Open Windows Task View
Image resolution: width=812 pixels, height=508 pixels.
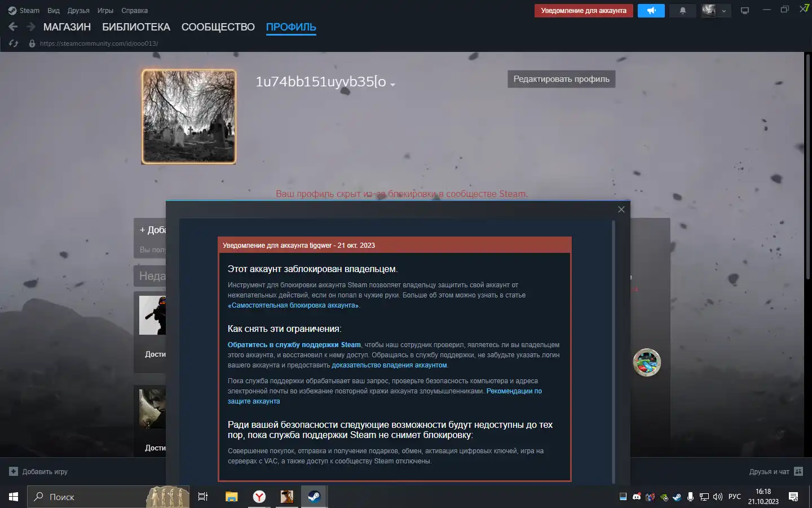pyautogui.click(x=203, y=497)
